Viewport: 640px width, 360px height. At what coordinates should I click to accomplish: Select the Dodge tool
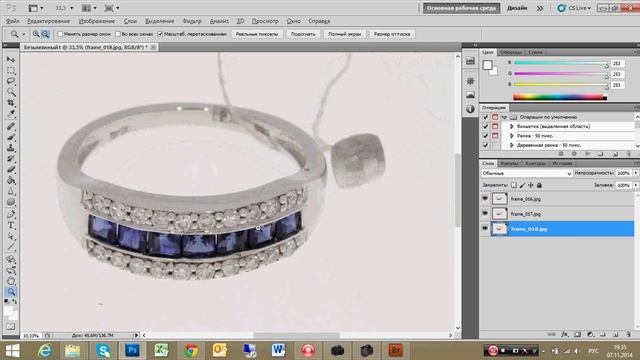11,202
